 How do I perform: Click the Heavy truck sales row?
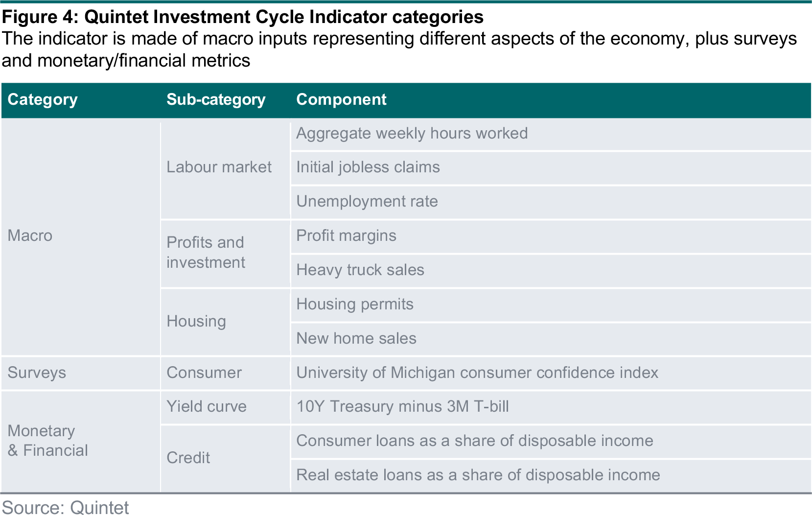click(551, 271)
